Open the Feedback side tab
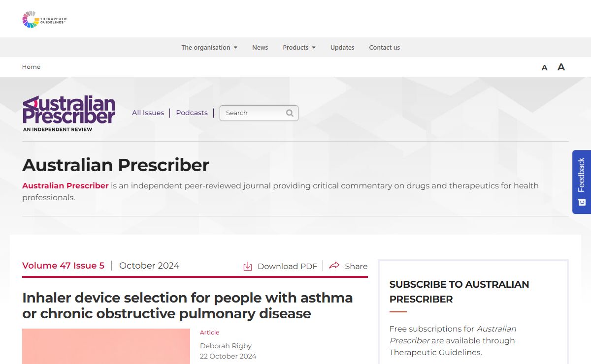This screenshot has width=591, height=364. click(581, 182)
